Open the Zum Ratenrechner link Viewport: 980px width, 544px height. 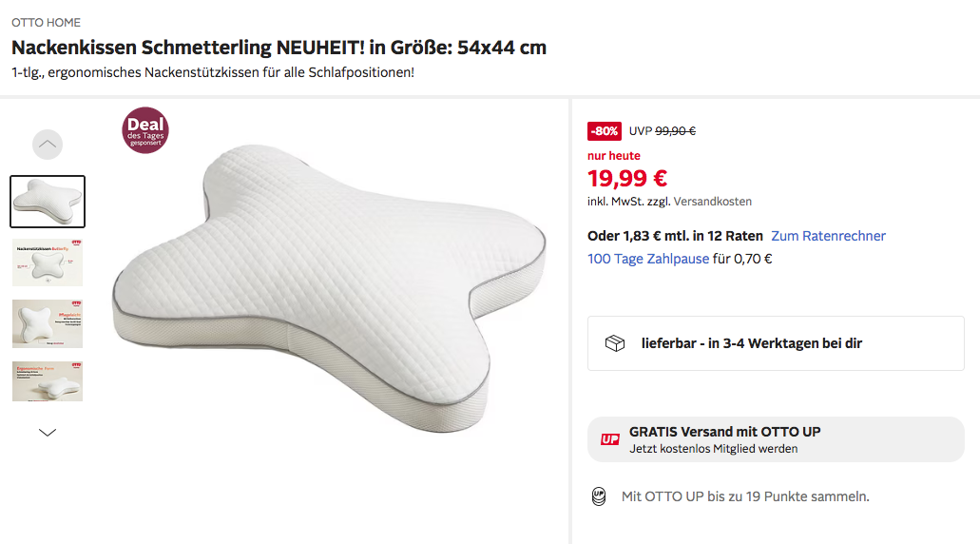point(828,236)
